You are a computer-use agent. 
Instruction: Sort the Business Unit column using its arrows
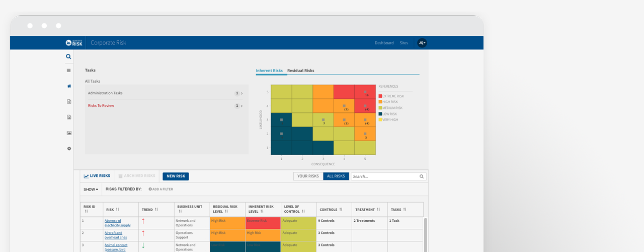click(x=180, y=212)
